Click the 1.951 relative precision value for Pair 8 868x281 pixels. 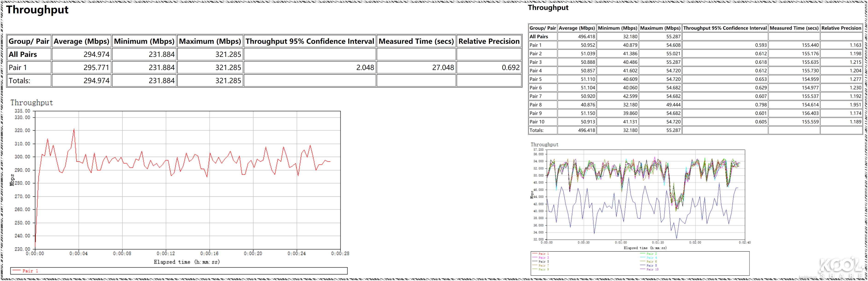(855, 105)
